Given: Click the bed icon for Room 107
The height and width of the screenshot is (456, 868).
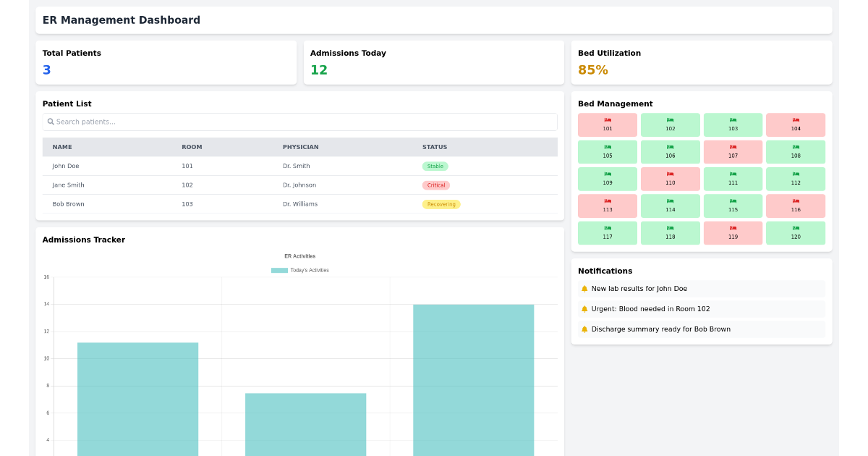Looking at the screenshot, I should click(x=733, y=148).
